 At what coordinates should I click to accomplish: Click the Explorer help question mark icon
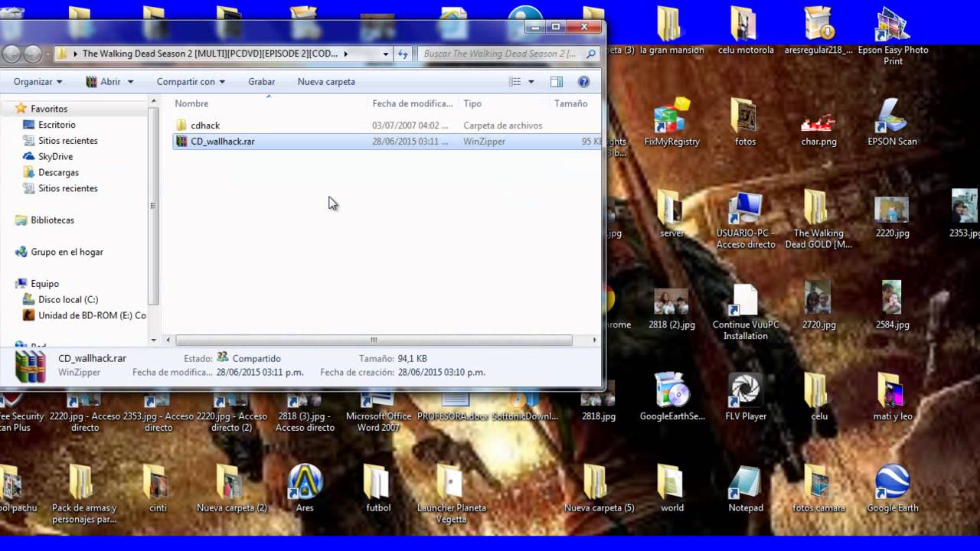(583, 82)
